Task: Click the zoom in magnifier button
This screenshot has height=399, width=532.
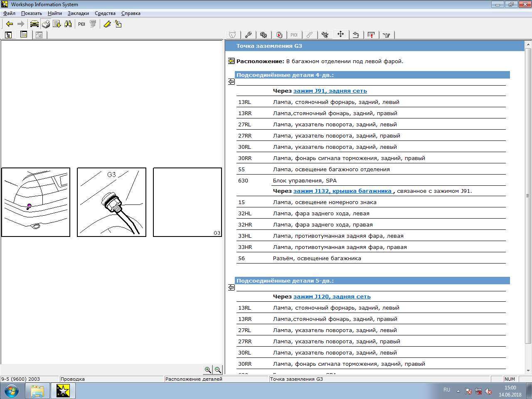Action: (208, 369)
